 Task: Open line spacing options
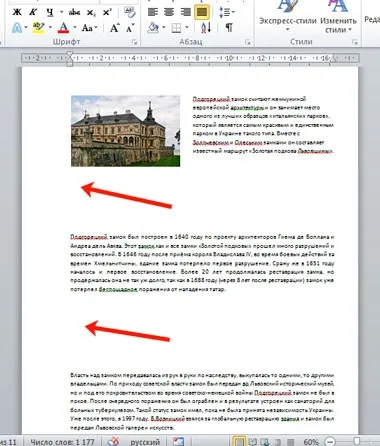pyautogui.click(x=226, y=12)
